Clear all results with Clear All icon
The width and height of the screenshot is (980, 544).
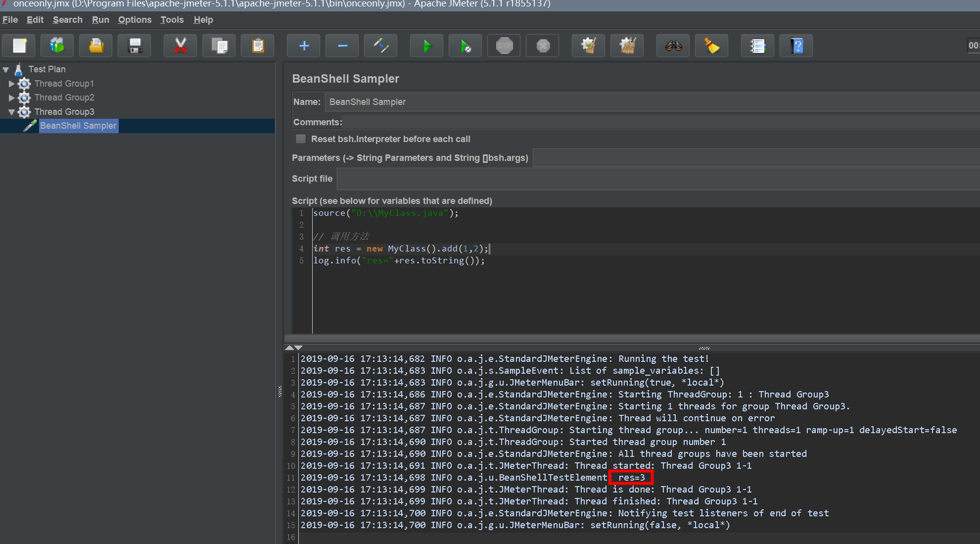[627, 46]
